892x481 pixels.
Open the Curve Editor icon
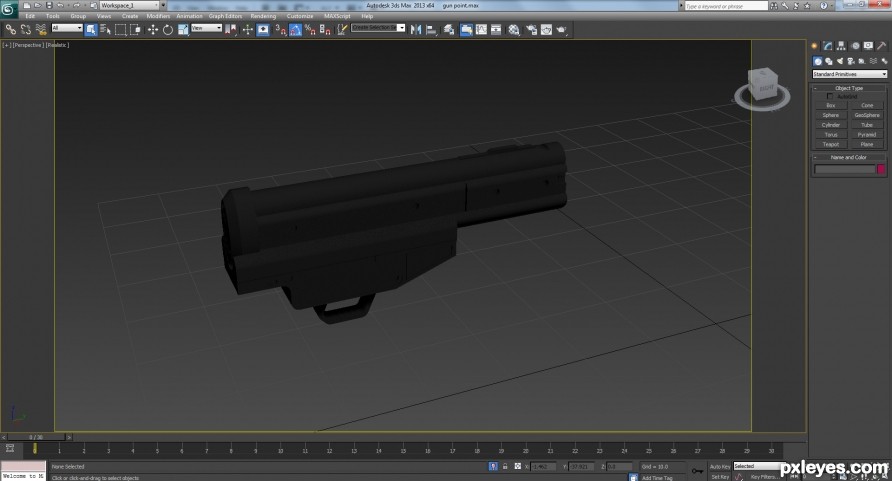[481, 30]
